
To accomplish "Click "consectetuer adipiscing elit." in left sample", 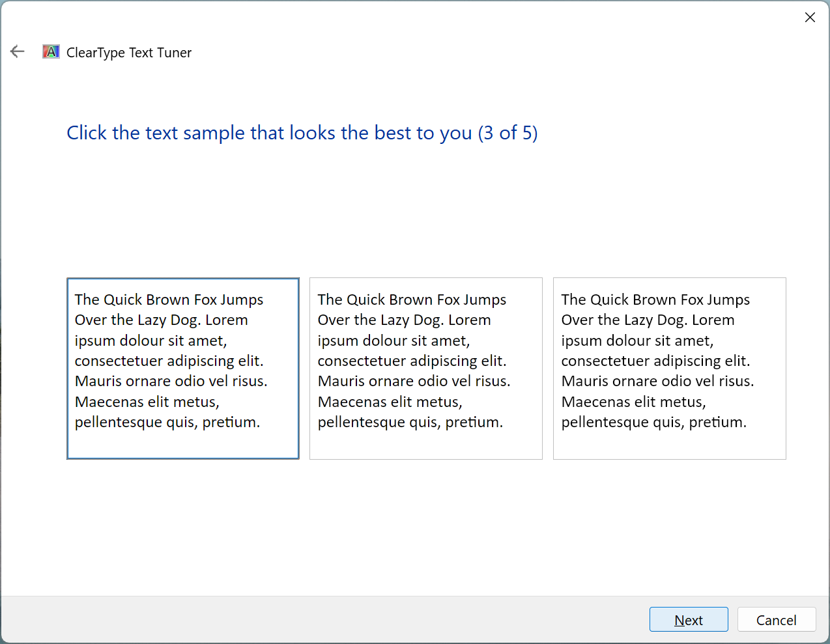I will [x=169, y=361].
